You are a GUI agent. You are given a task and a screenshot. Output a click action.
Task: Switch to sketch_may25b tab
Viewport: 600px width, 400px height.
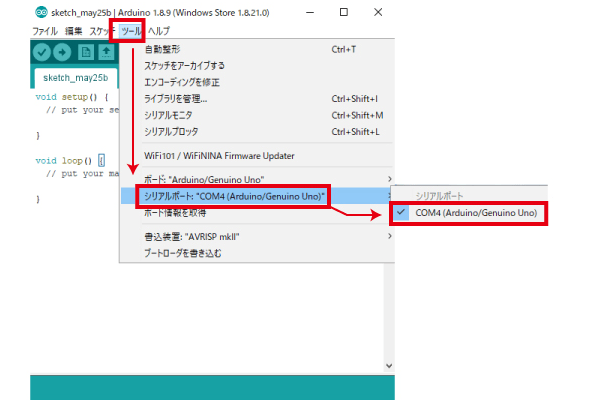75,78
